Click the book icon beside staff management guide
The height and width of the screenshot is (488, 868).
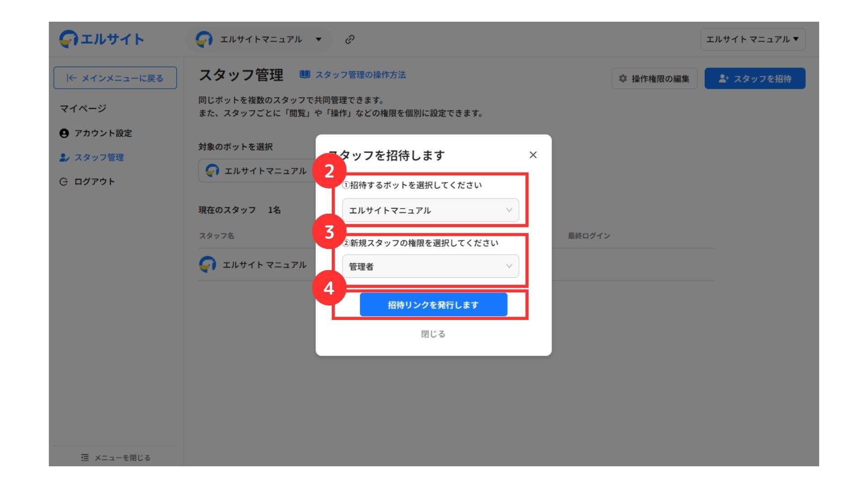coord(305,75)
